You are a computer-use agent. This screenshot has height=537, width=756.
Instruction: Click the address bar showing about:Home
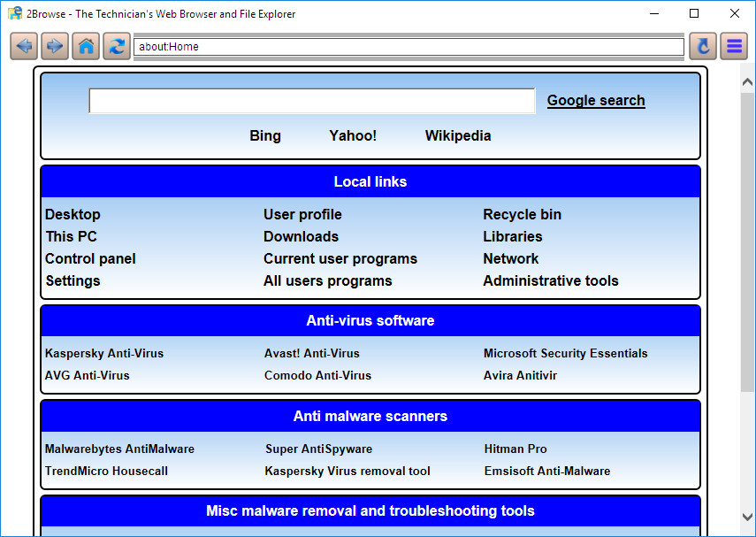[409, 47]
